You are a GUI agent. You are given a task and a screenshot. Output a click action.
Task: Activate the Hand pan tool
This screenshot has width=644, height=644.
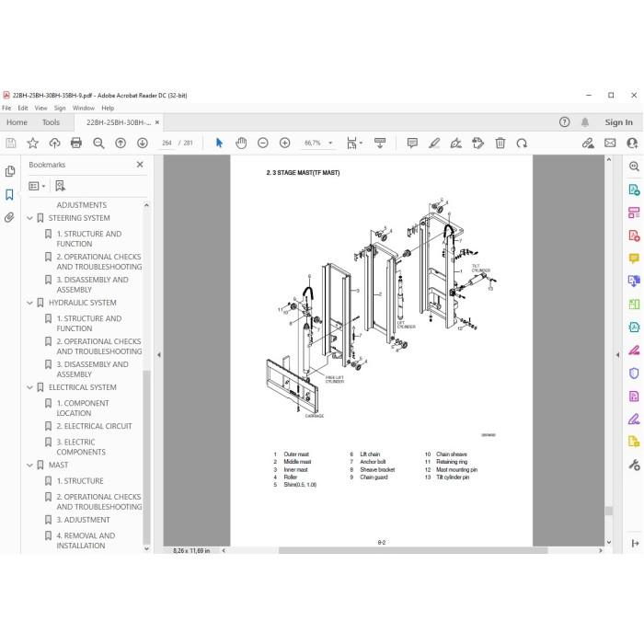(241, 143)
